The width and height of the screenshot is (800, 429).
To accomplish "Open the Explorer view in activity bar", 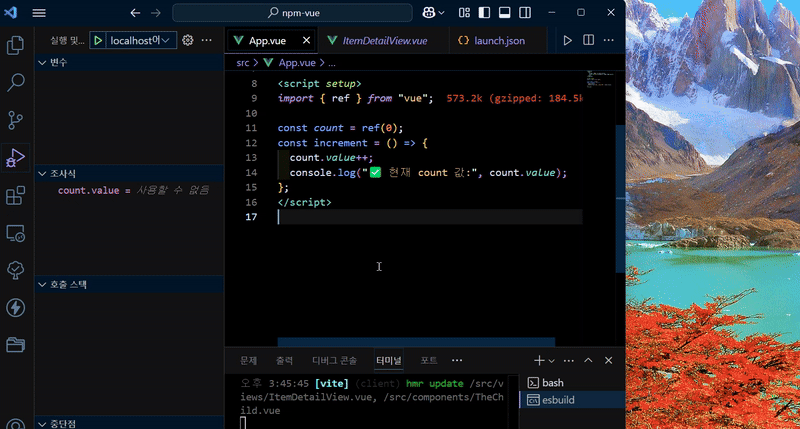I will (x=15, y=45).
